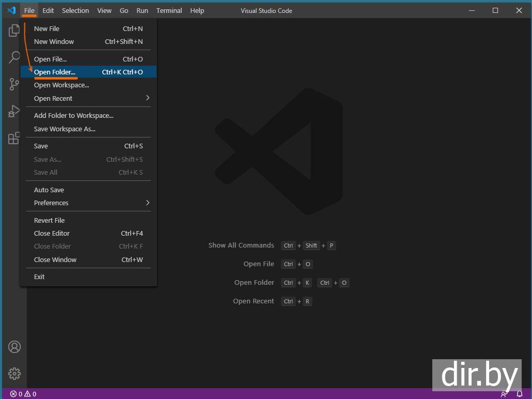This screenshot has width=532, height=399.
Task: Open the Selection menu in menu bar
Action: pos(75,10)
